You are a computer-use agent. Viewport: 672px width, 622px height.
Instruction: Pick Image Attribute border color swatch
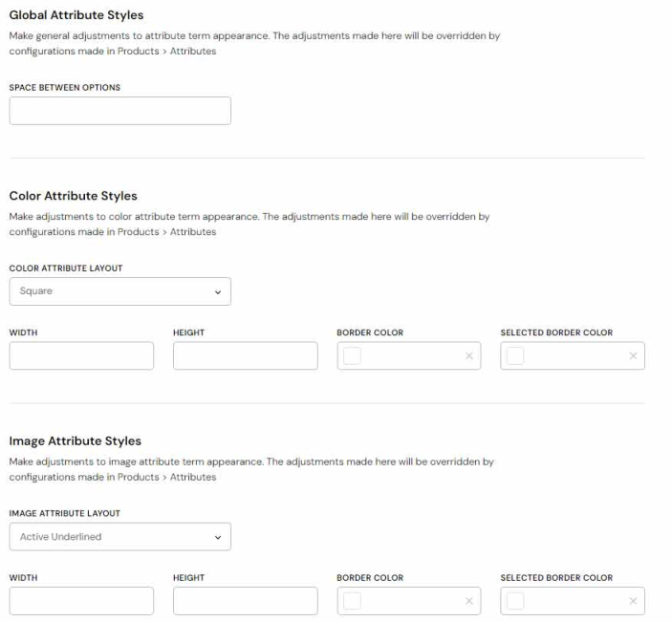(352, 601)
